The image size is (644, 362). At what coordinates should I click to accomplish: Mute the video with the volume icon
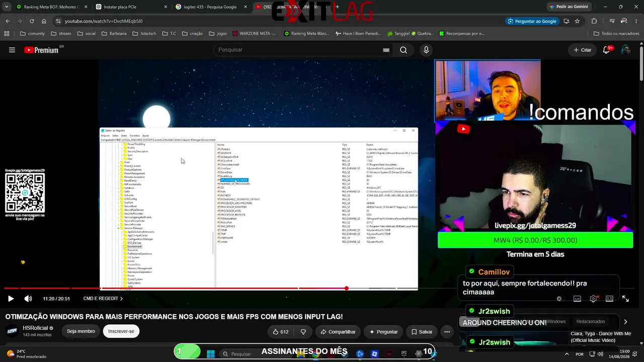click(28, 299)
